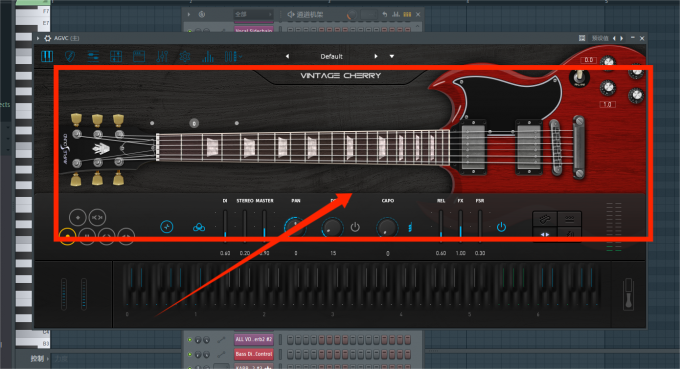Image resolution: width=680 pixels, height=369 pixels.
Task: Flip the pickup selector switch on guitar body
Action: point(579,78)
